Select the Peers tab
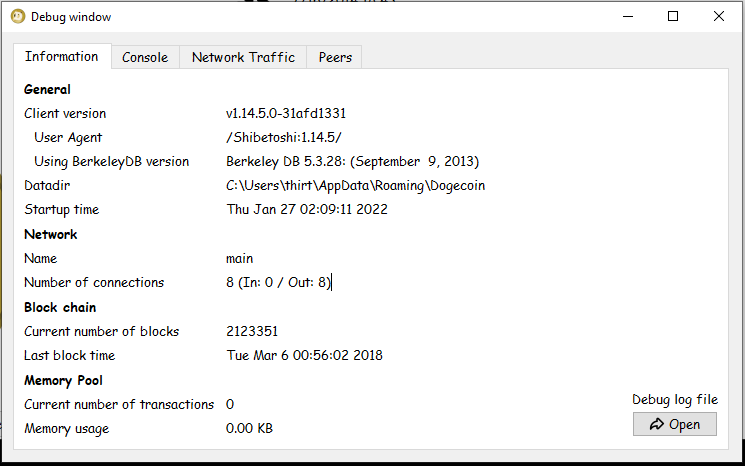Viewport: 745px width, 466px height. tap(335, 57)
